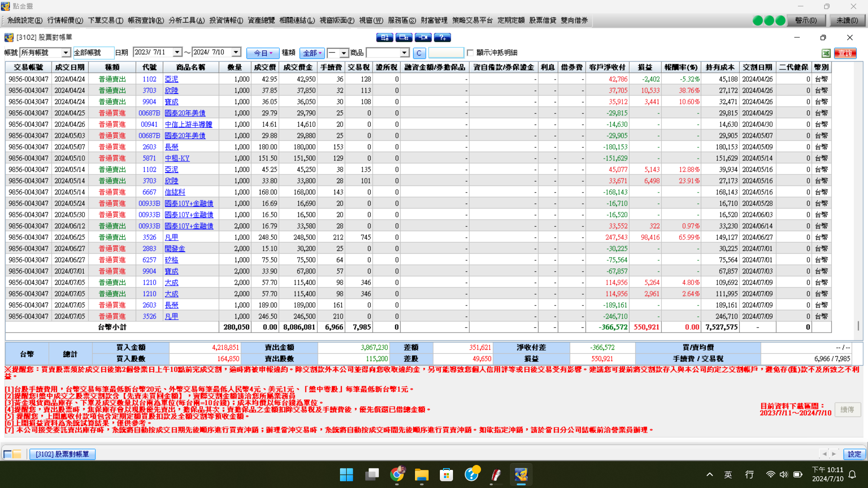
Task: Click the tab bar right scroll arrow
Action: (834, 454)
